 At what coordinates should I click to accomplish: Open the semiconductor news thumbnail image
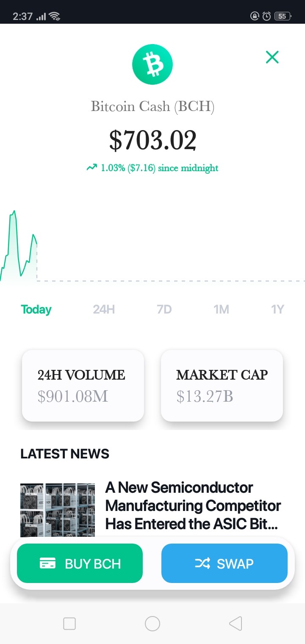58,510
